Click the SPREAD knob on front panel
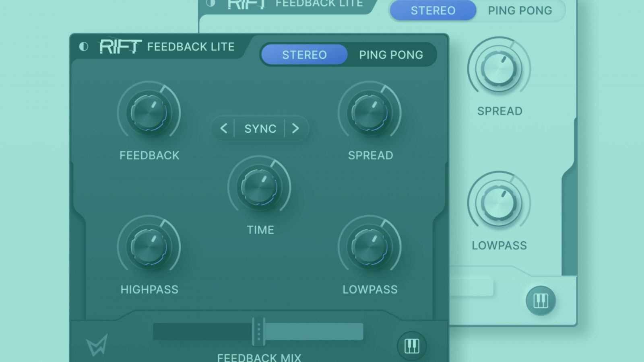Image resolution: width=644 pixels, height=362 pixels. point(370,113)
